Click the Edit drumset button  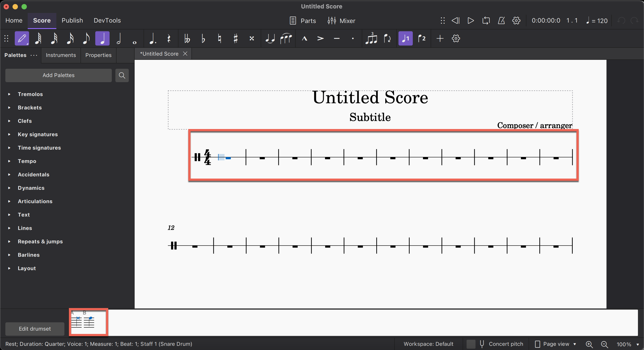[34, 329]
